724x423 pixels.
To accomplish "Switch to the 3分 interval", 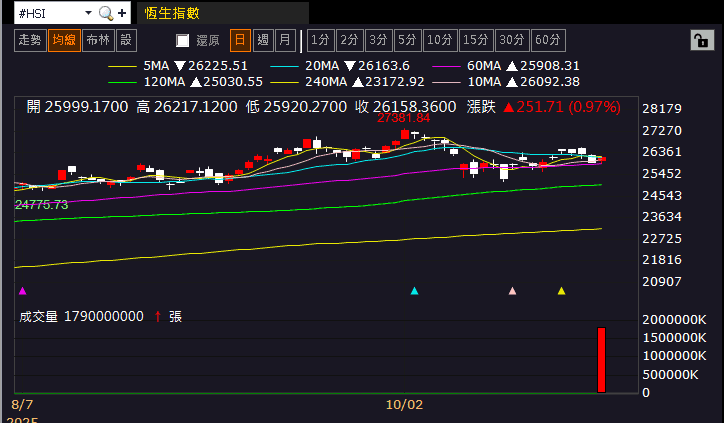I will click(x=379, y=40).
